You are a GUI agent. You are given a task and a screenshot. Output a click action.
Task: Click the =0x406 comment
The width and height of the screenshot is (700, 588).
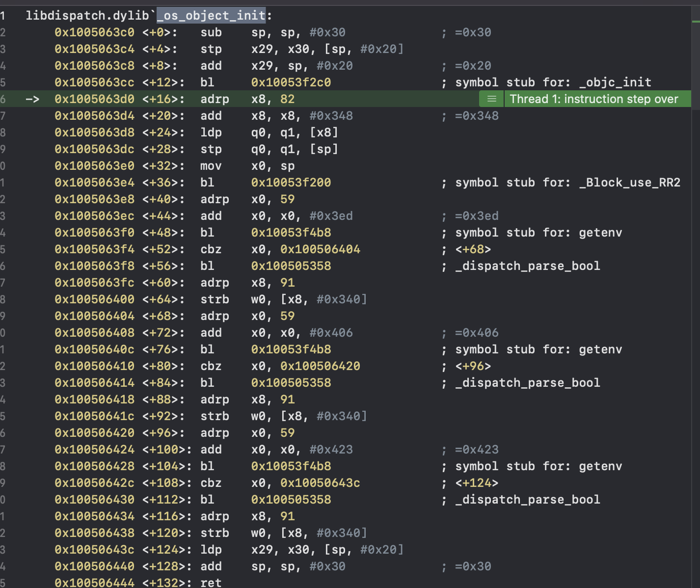[477, 333]
